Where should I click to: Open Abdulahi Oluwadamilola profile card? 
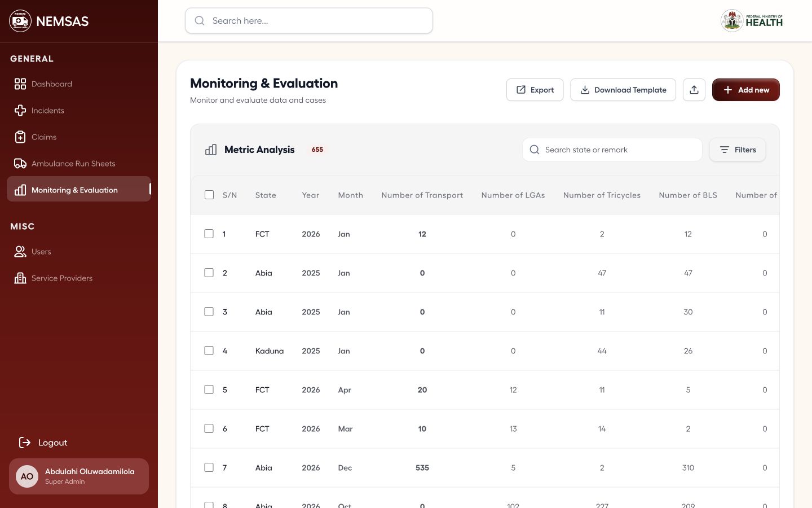coord(79,476)
